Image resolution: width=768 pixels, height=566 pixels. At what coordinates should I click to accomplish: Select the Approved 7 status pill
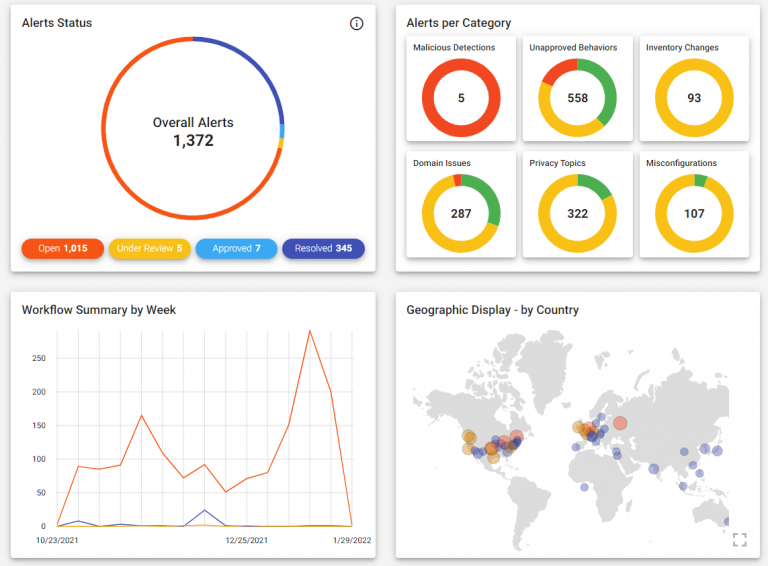coord(236,248)
